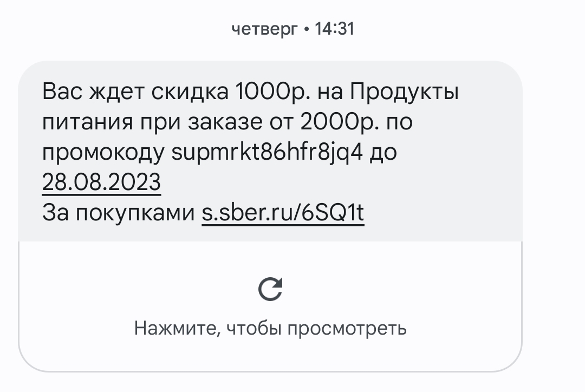Click the word "промокоду" in message
The height and width of the screenshot is (392, 585).
coord(103,153)
